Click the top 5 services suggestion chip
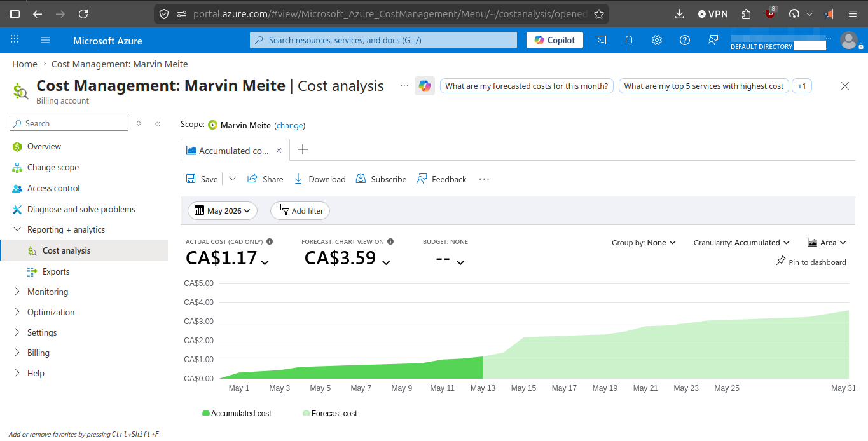This screenshot has height=441, width=868. pos(704,86)
